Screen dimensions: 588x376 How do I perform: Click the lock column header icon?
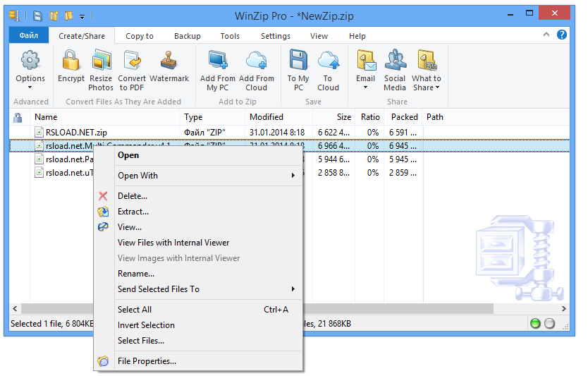pyautogui.click(x=18, y=117)
